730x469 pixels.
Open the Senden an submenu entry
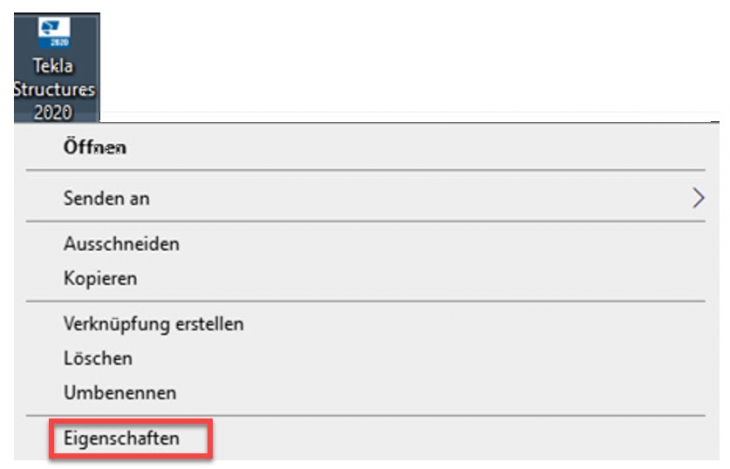click(x=365, y=198)
